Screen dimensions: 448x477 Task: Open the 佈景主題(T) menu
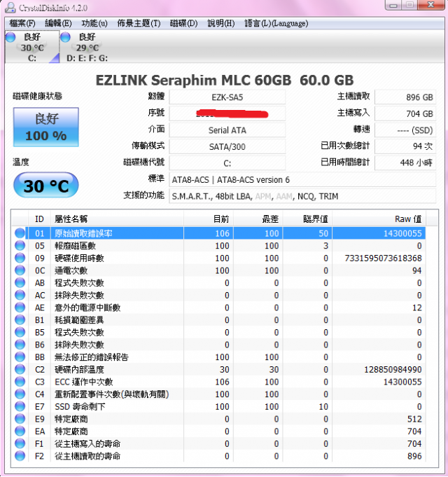coord(139,23)
